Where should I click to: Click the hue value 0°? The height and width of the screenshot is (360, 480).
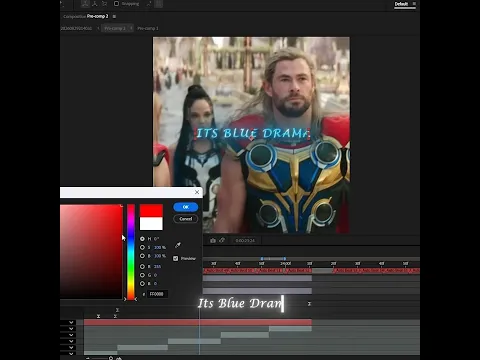coord(156,239)
